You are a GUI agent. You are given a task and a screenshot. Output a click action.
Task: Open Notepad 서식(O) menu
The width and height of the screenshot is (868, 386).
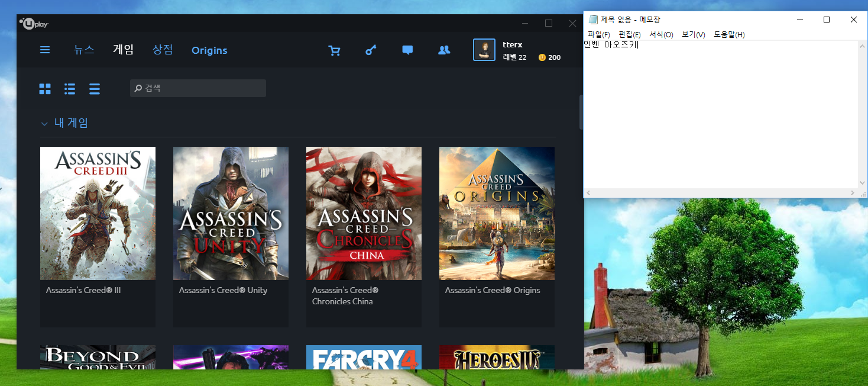(661, 34)
